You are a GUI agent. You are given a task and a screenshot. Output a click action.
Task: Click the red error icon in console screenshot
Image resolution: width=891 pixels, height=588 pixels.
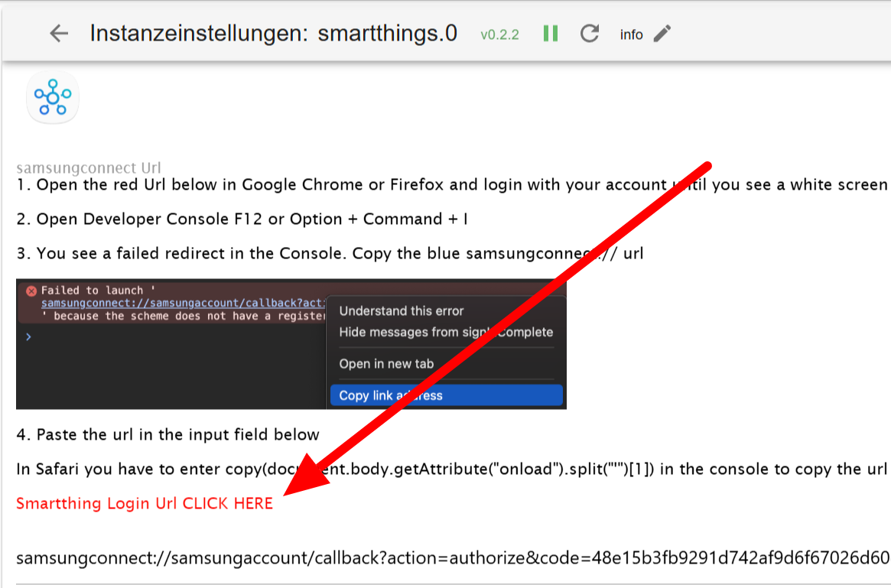pyautogui.click(x=31, y=291)
